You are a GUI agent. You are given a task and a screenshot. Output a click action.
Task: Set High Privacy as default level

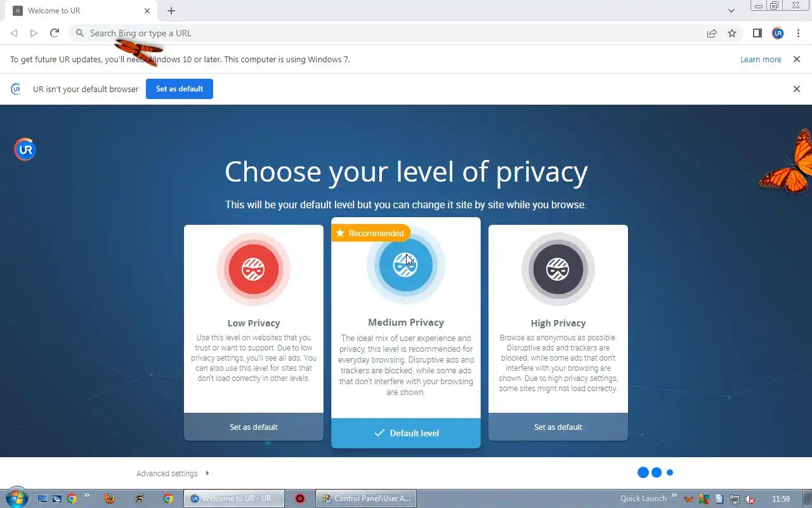coord(558,427)
